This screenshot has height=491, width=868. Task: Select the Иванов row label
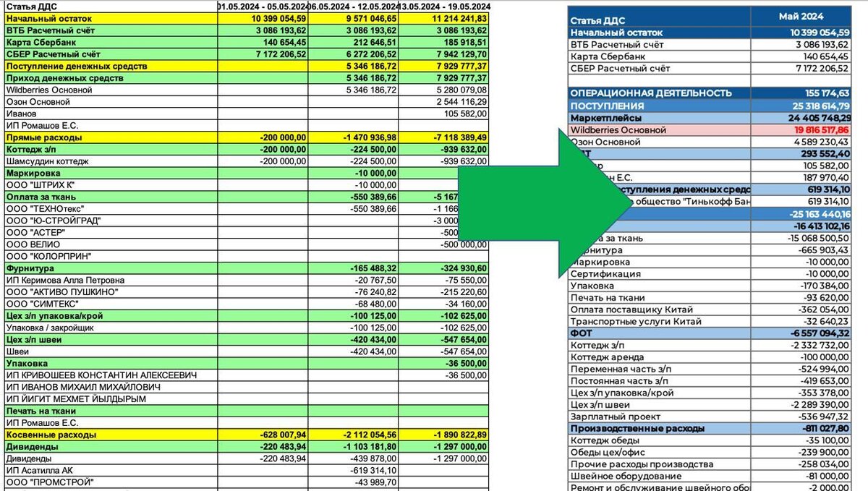point(20,114)
